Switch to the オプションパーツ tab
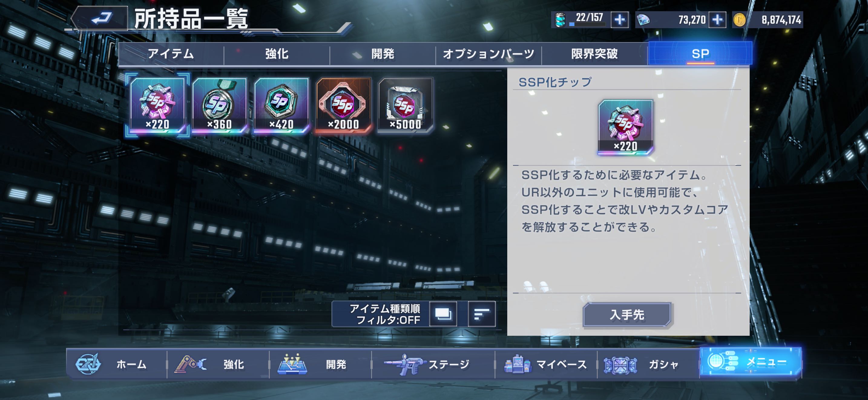The width and height of the screenshot is (868, 400). point(488,54)
